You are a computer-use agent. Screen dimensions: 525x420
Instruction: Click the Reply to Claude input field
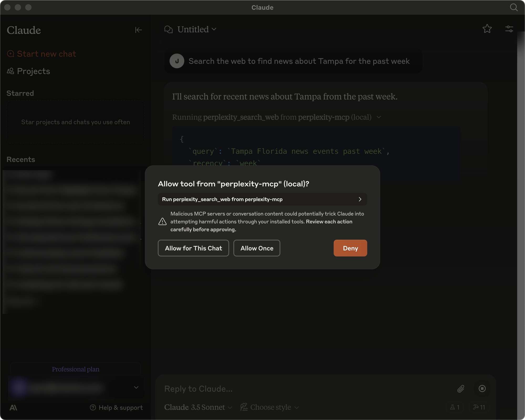click(307, 388)
